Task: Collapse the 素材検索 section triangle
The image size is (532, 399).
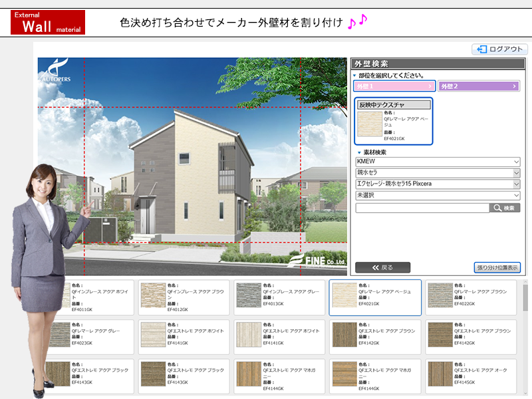Action: point(359,153)
